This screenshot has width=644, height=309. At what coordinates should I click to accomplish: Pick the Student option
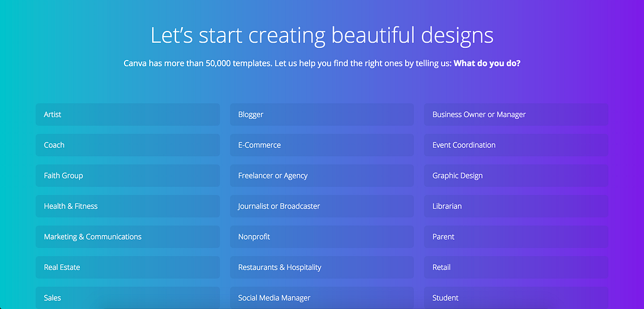pos(516,298)
